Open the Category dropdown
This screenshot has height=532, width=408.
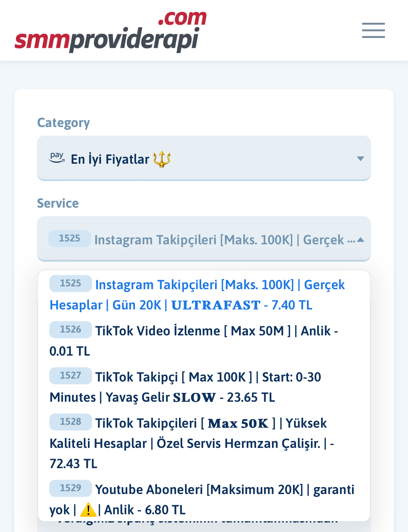point(204,158)
